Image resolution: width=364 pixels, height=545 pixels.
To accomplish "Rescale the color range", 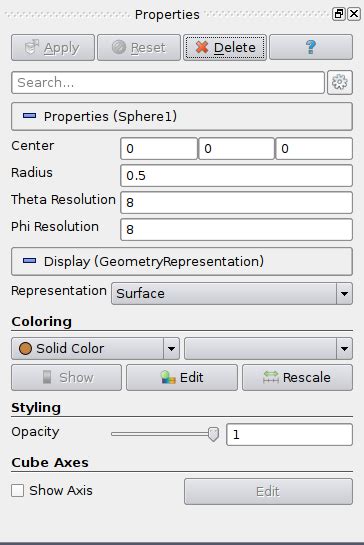I will (x=297, y=377).
